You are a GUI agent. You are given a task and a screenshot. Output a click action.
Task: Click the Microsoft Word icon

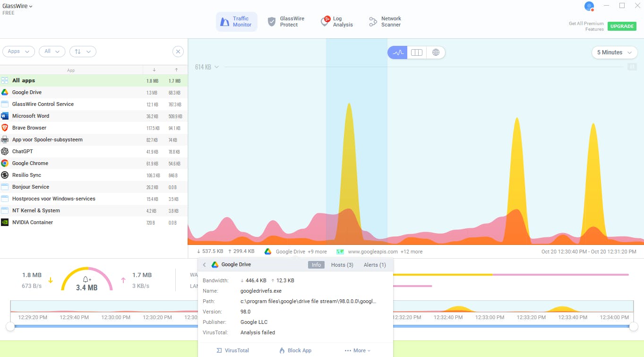pyautogui.click(x=5, y=116)
